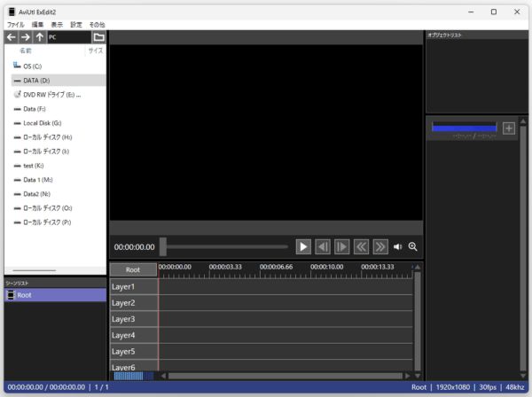Viewport: 532px width, 397px height.
Task: Open the folder browse icon
Action: click(x=98, y=37)
